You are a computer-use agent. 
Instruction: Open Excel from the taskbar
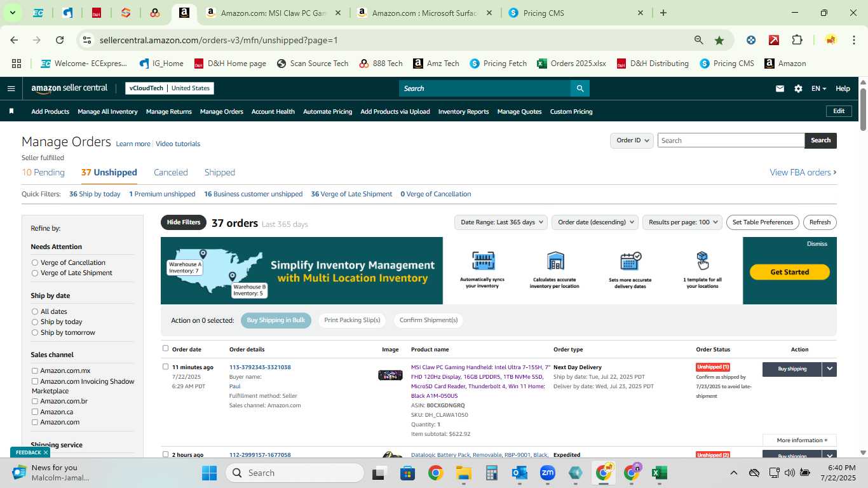(660, 473)
